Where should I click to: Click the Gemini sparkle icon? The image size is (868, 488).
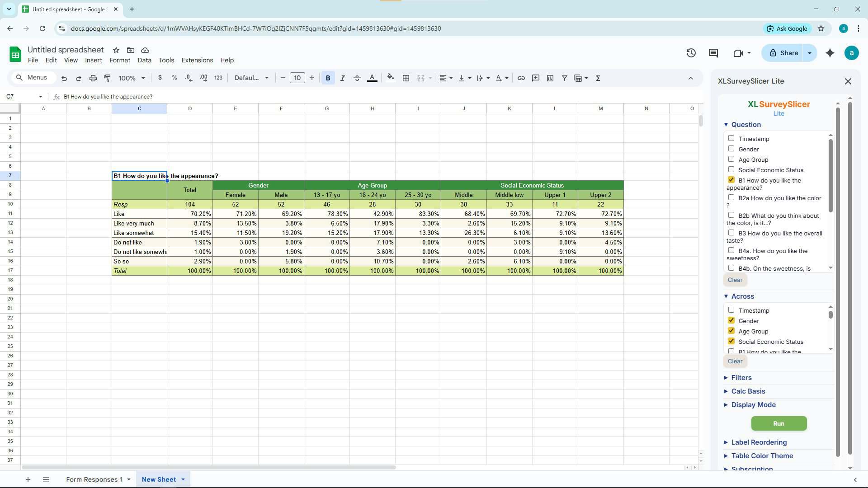pyautogui.click(x=830, y=53)
